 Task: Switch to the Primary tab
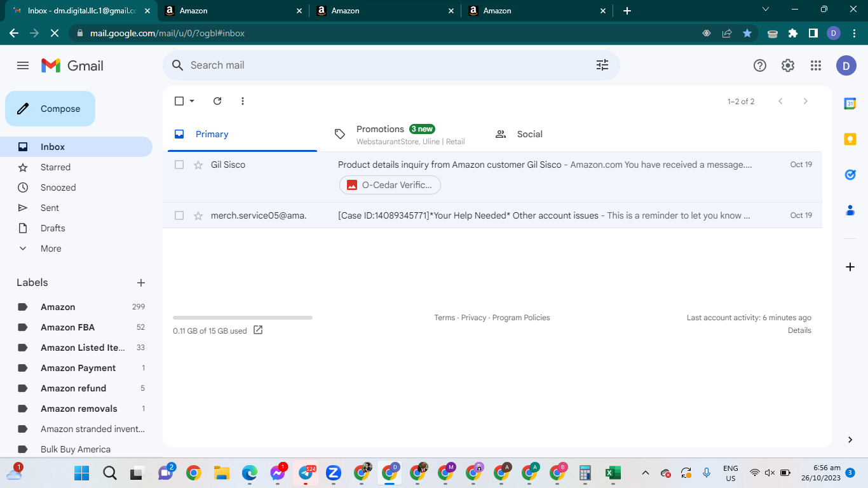click(242, 134)
